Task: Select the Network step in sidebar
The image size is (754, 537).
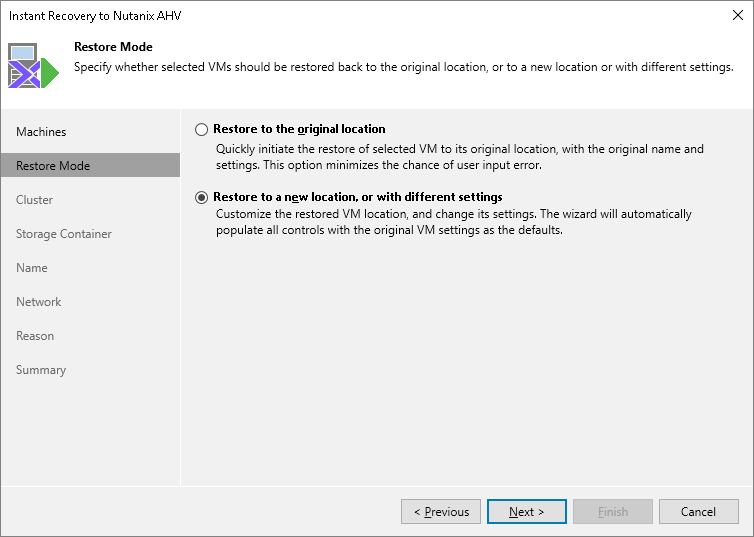Action: click(x=39, y=302)
